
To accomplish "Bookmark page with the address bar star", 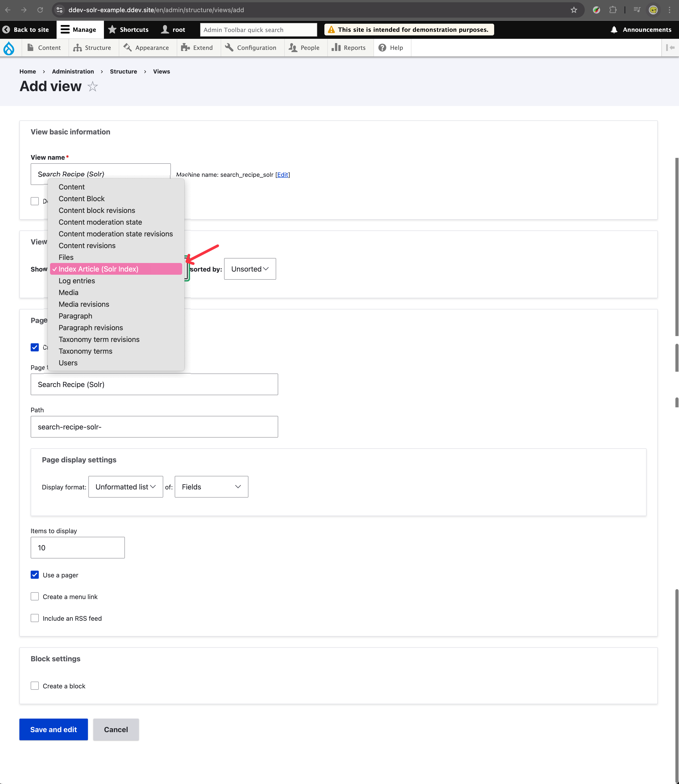I will coord(574,10).
